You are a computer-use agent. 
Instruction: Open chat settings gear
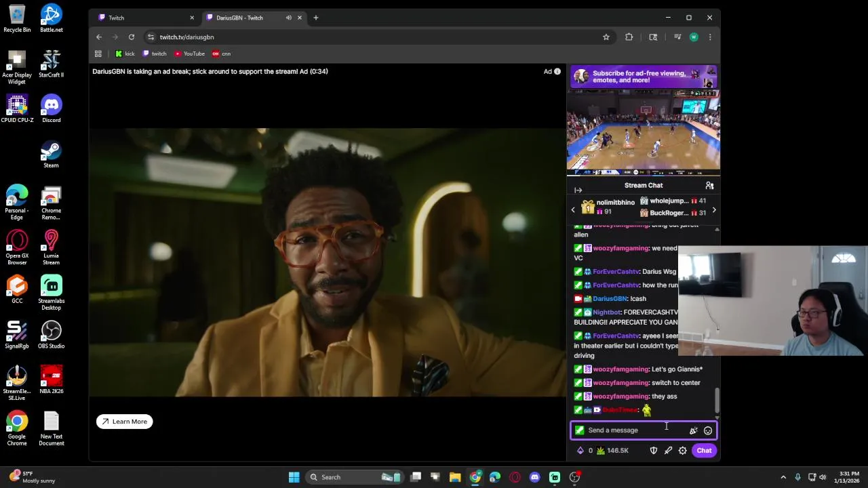tap(683, 451)
